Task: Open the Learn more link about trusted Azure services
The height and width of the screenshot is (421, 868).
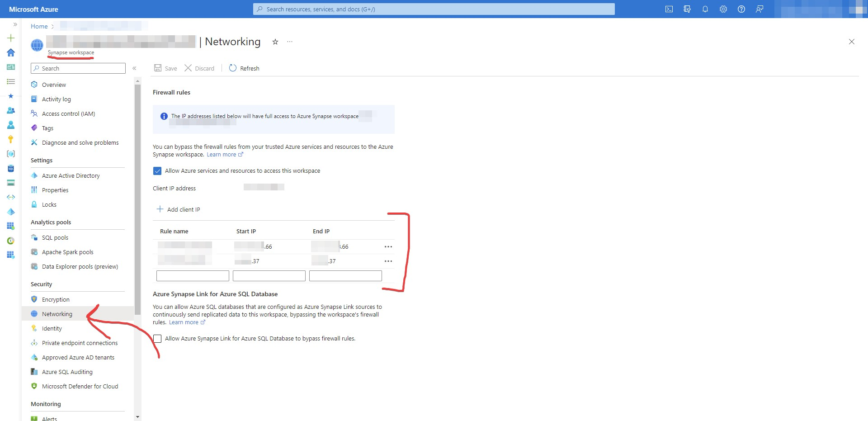Action: pos(222,154)
